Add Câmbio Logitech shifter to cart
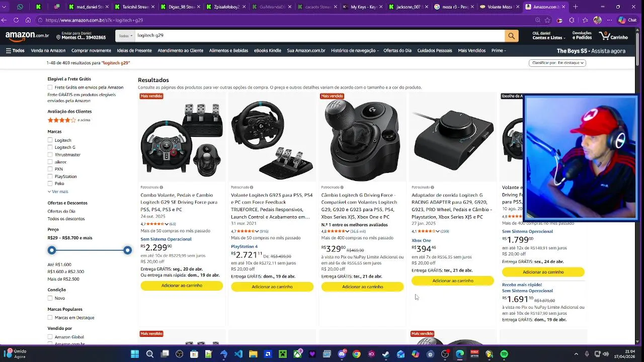Viewport: 644px width, 362px height. click(x=362, y=287)
